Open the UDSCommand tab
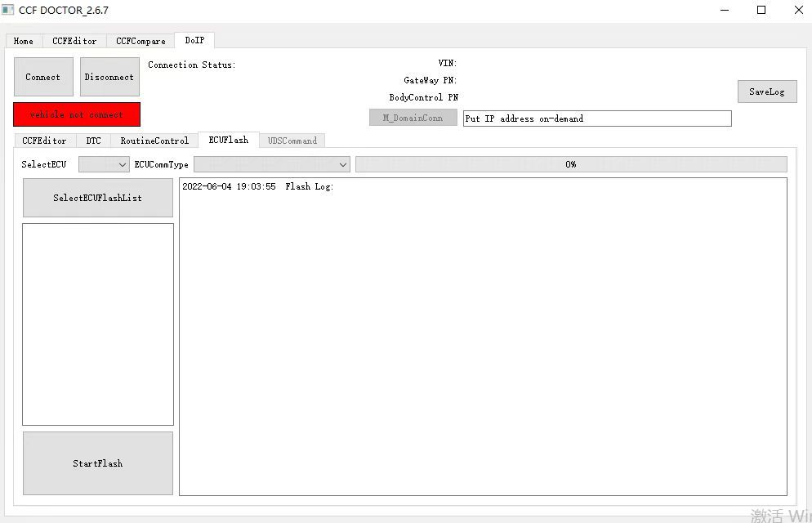 pos(292,140)
